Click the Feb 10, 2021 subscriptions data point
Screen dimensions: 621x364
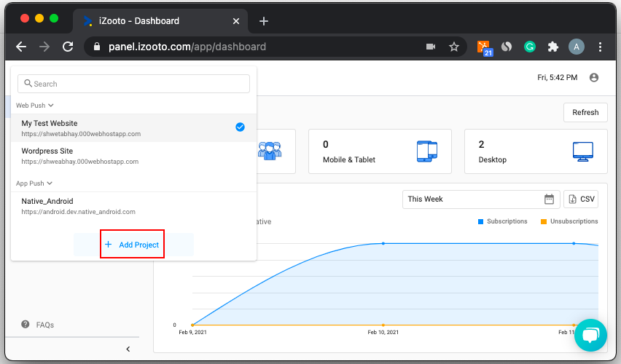(383, 243)
